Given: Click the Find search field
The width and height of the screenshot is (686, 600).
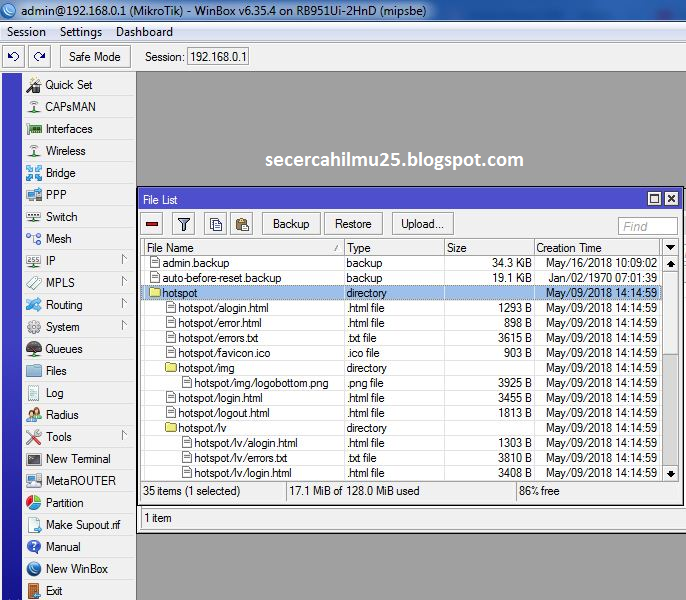Looking at the screenshot, I should tap(648, 226).
